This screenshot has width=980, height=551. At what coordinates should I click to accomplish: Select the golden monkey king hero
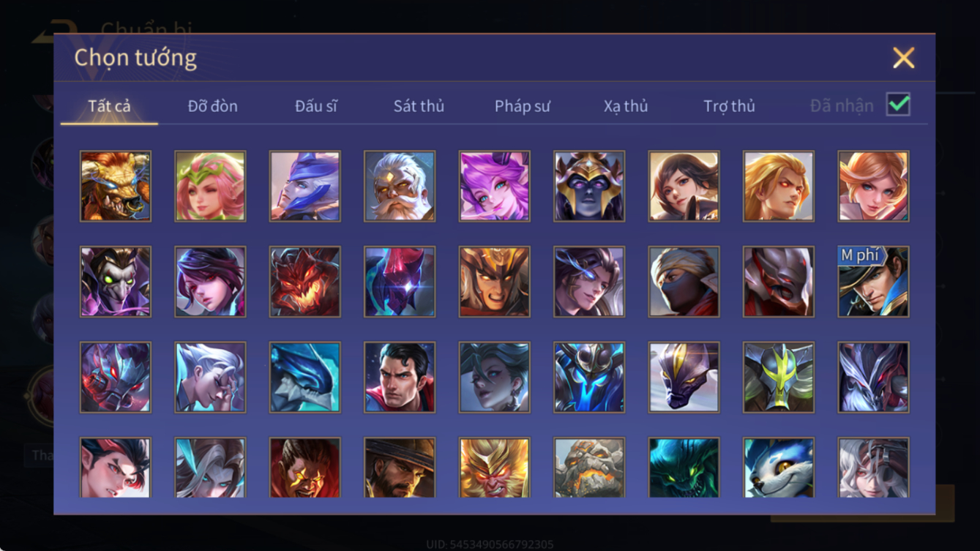coord(495,468)
